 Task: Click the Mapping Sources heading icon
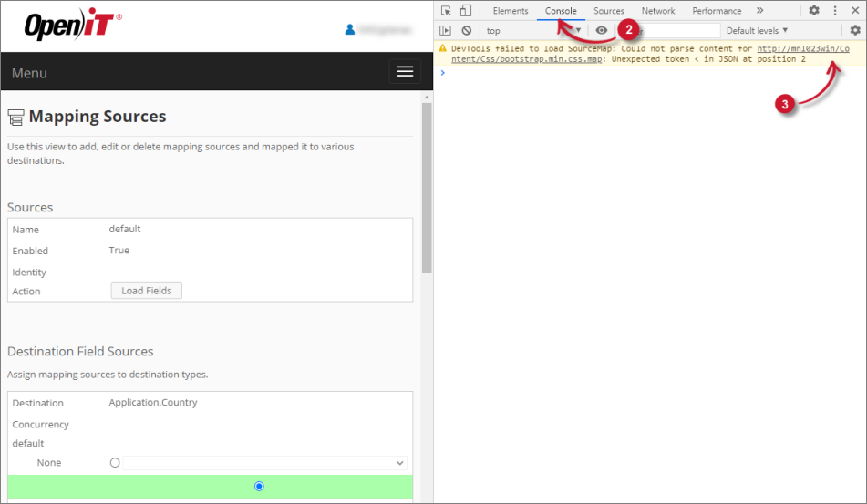(x=15, y=118)
